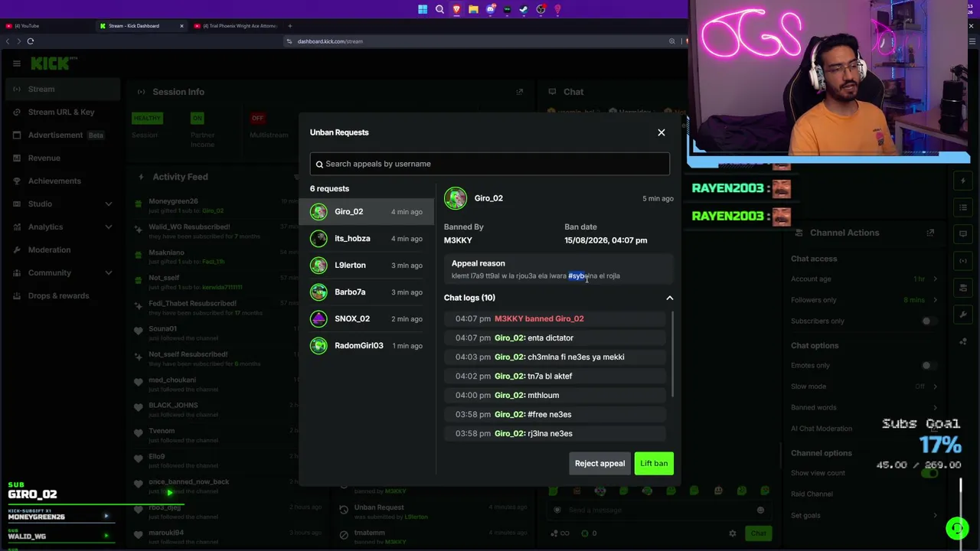Click its_hobza avatar icon in requests list
This screenshot has height=551, width=980.
pyautogui.click(x=318, y=239)
